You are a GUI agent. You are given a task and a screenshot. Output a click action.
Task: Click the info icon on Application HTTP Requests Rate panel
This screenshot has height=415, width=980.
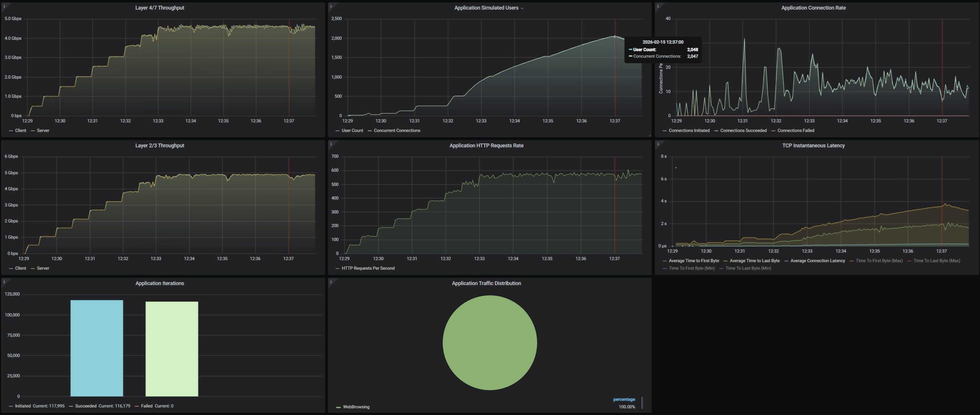tap(331, 144)
